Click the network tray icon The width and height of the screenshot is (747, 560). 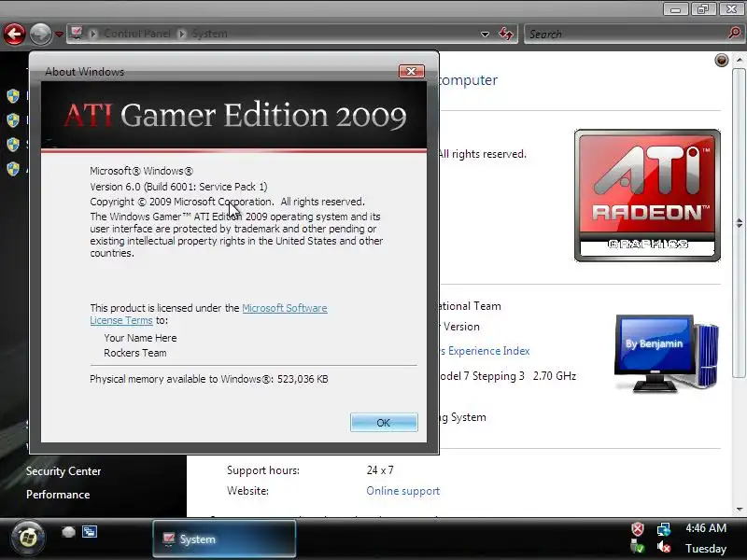point(664,529)
